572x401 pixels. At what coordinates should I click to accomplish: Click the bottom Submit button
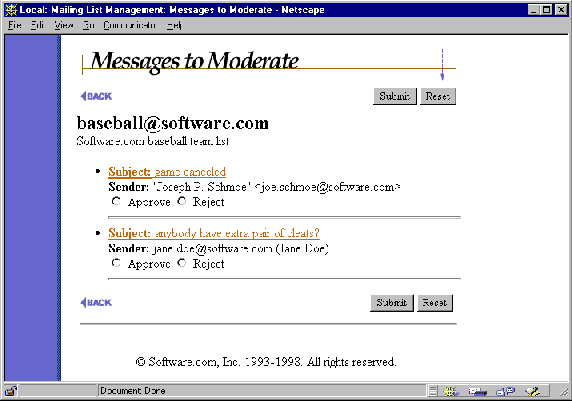[392, 303]
